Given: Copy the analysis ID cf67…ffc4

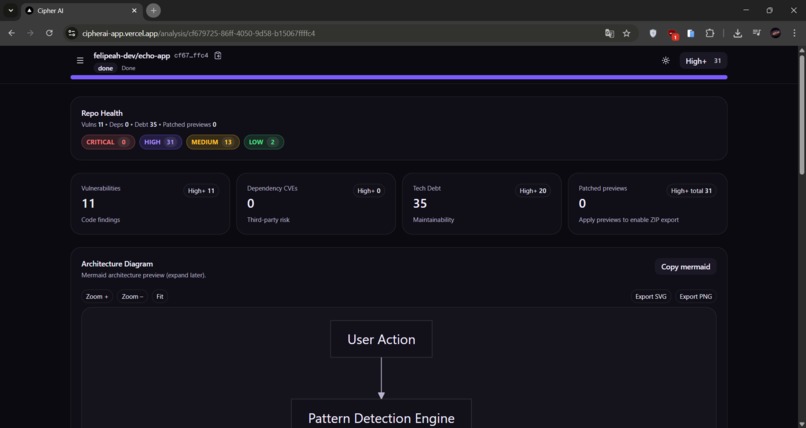Looking at the screenshot, I should (x=218, y=55).
